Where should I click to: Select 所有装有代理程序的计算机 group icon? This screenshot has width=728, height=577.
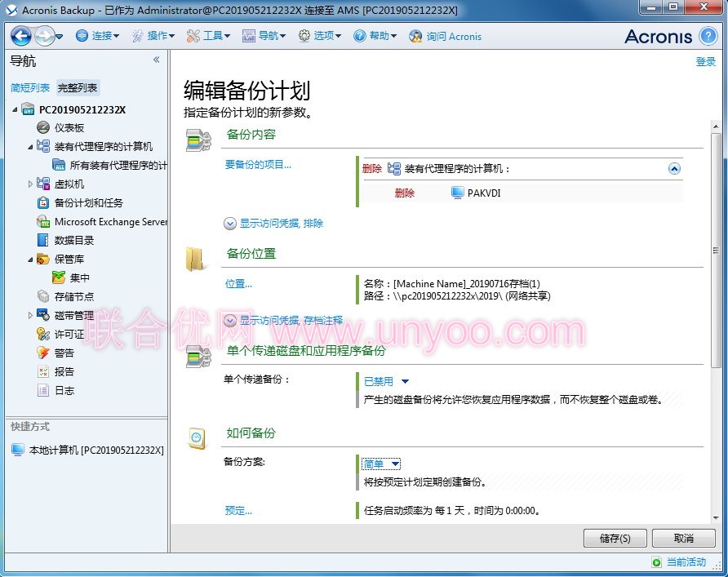pos(59,165)
